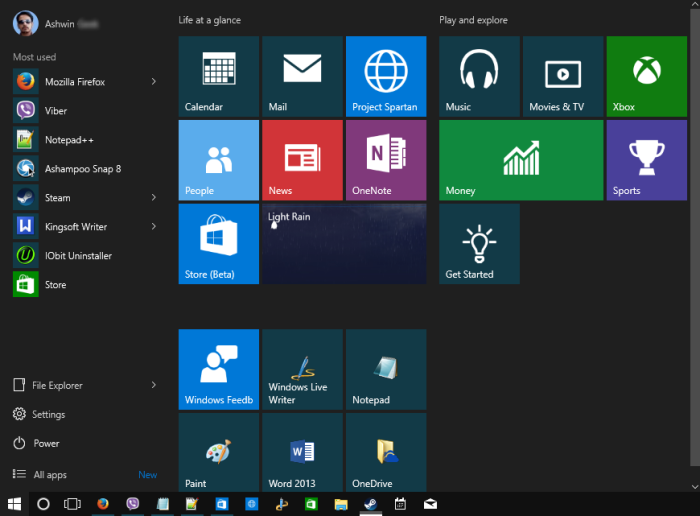Click the Windows Start button on the taskbar
The width and height of the screenshot is (700, 516).
pos(14,504)
